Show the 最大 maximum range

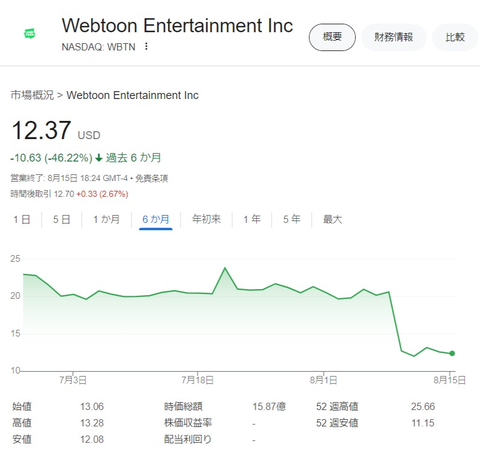coord(332,219)
